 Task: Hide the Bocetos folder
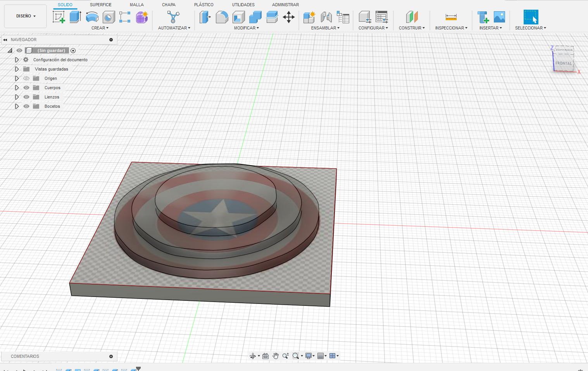[x=26, y=106]
